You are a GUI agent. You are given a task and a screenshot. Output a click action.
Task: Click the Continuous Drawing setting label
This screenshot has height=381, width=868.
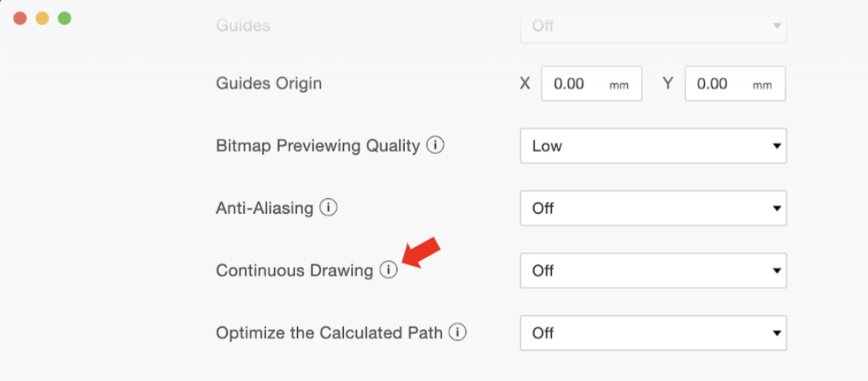coord(294,271)
